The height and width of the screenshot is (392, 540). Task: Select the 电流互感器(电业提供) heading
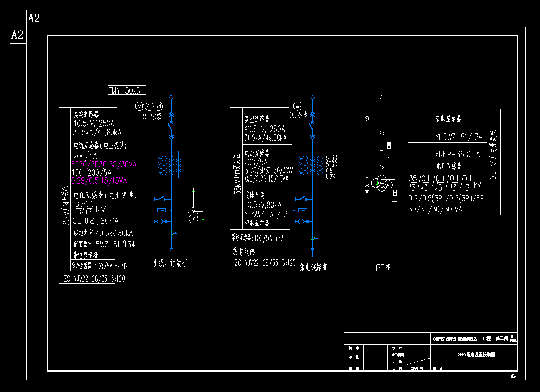click(x=100, y=145)
